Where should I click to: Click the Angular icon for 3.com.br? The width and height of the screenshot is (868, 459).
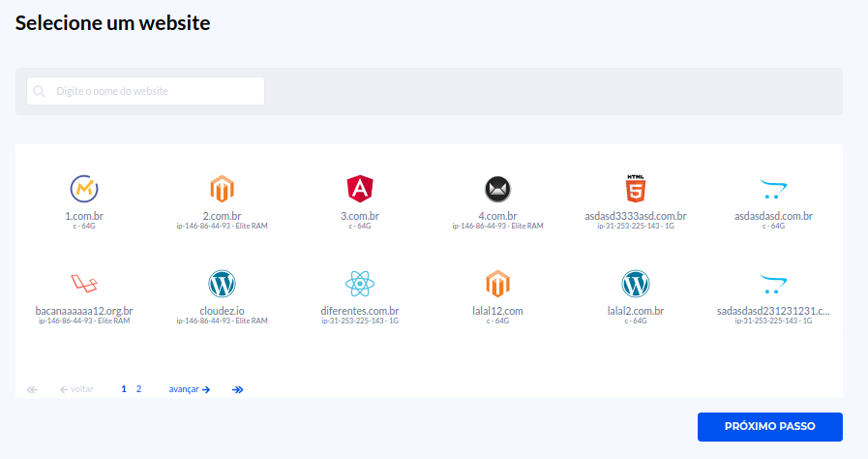[360, 188]
